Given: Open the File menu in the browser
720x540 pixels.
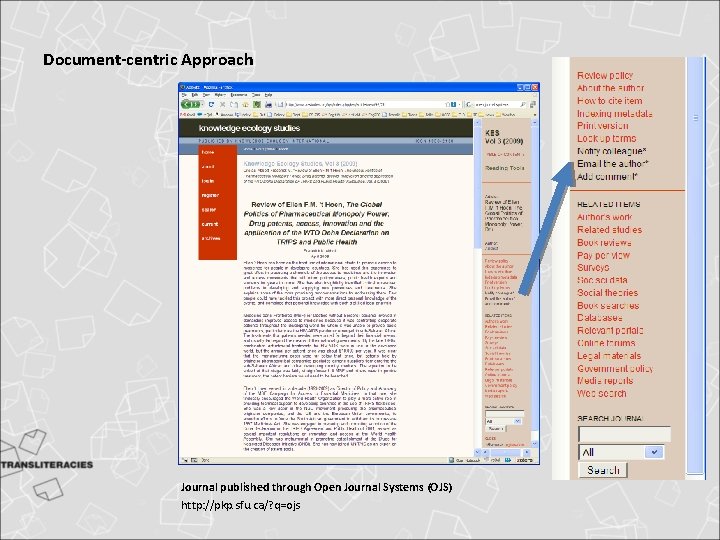Looking at the screenshot, I should tap(184, 95).
